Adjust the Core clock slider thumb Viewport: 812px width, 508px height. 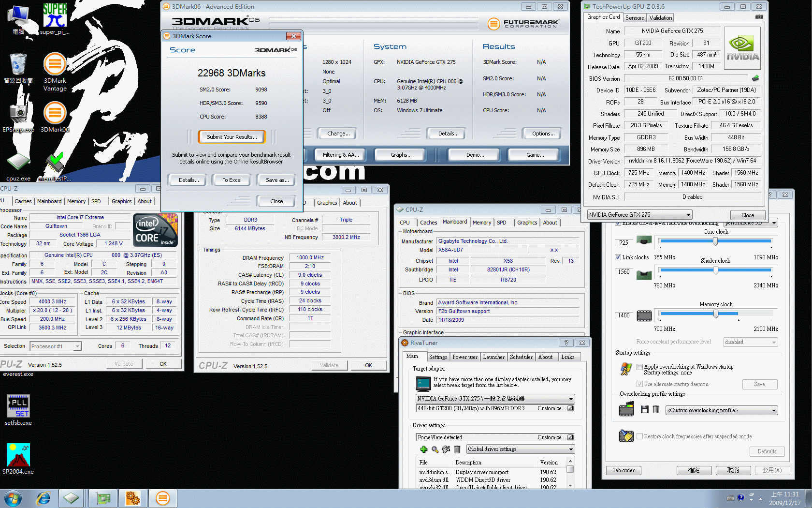(715, 240)
